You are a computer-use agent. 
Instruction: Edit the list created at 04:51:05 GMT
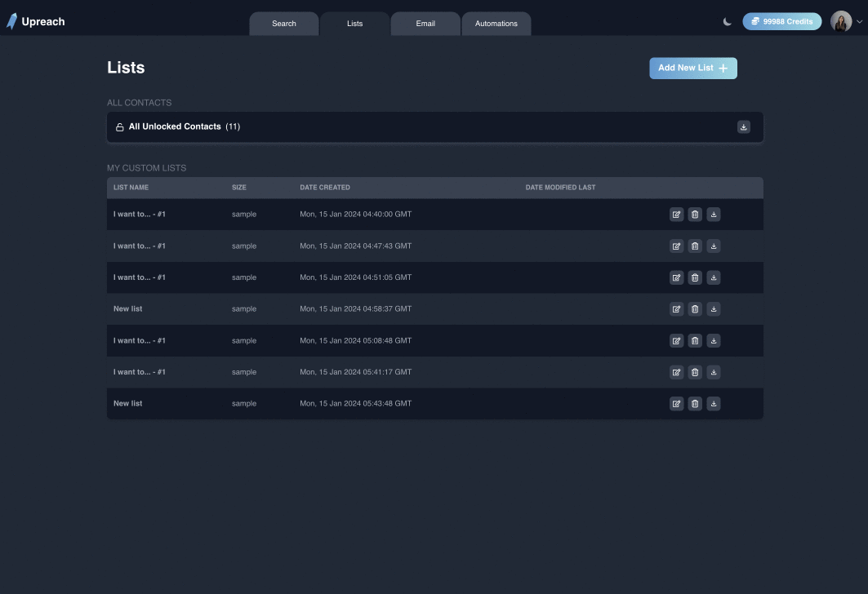676,277
